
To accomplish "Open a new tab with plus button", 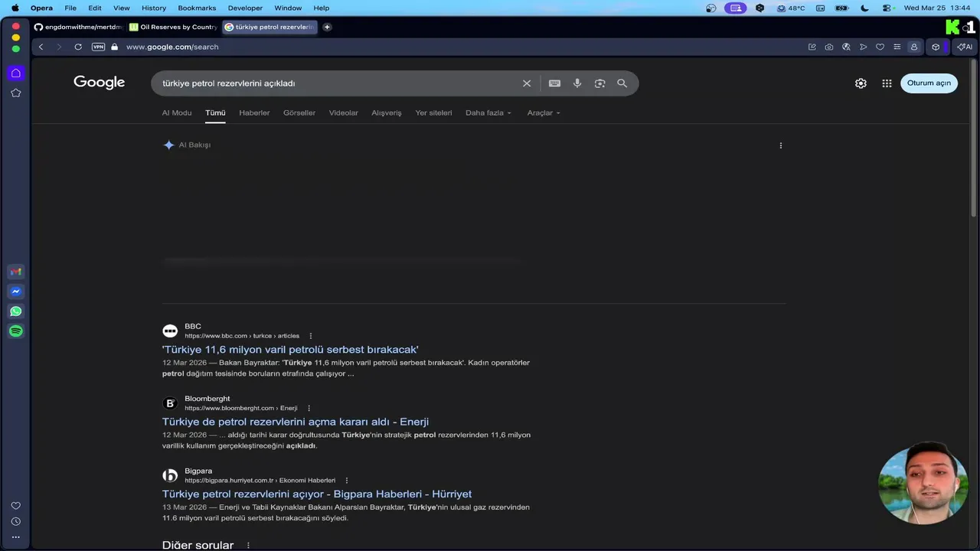I will pyautogui.click(x=327, y=27).
